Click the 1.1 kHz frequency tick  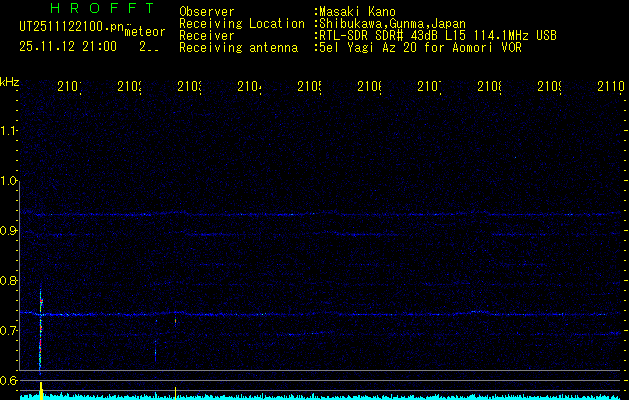9,131
